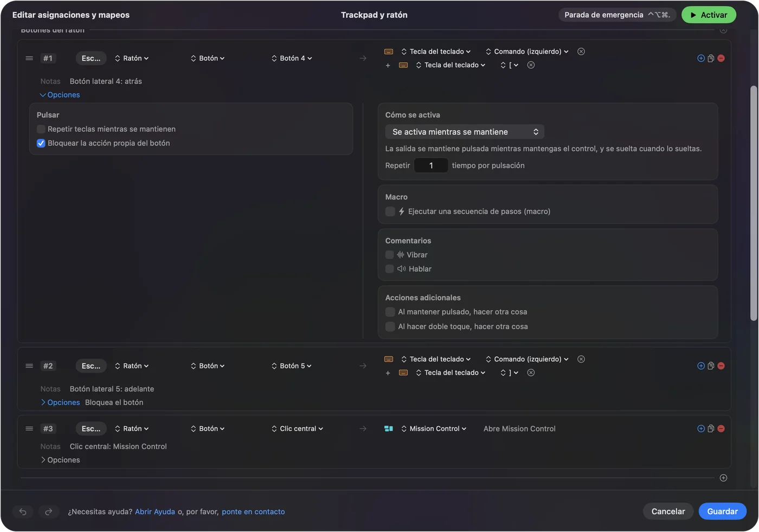Screen dimensions: 759x532
Task: Duplicate mapping #2 with the copy icon
Action: pos(711,366)
